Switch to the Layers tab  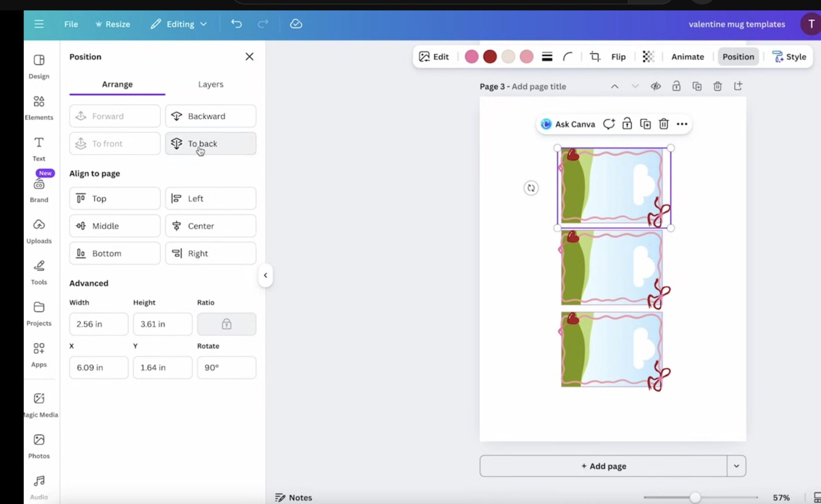pyautogui.click(x=210, y=84)
